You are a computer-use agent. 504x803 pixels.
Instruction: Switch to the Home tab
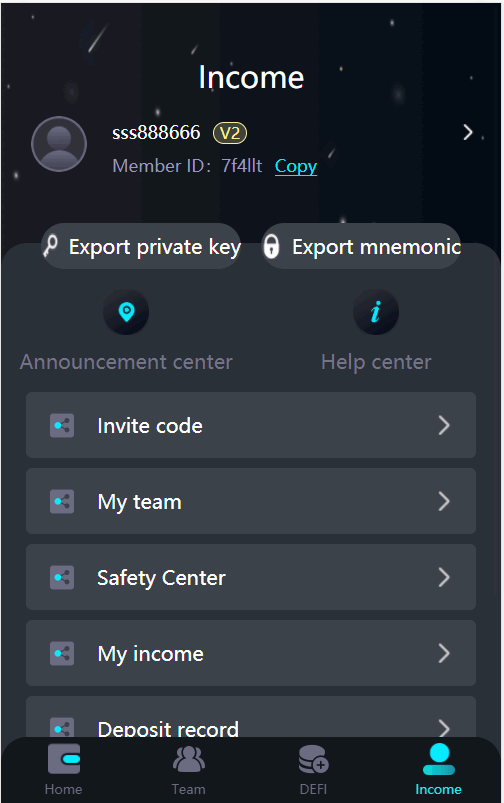(64, 770)
